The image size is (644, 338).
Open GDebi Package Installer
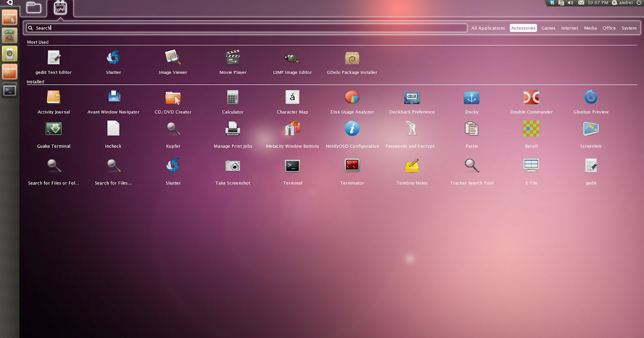pyautogui.click(x=352, y=62)
